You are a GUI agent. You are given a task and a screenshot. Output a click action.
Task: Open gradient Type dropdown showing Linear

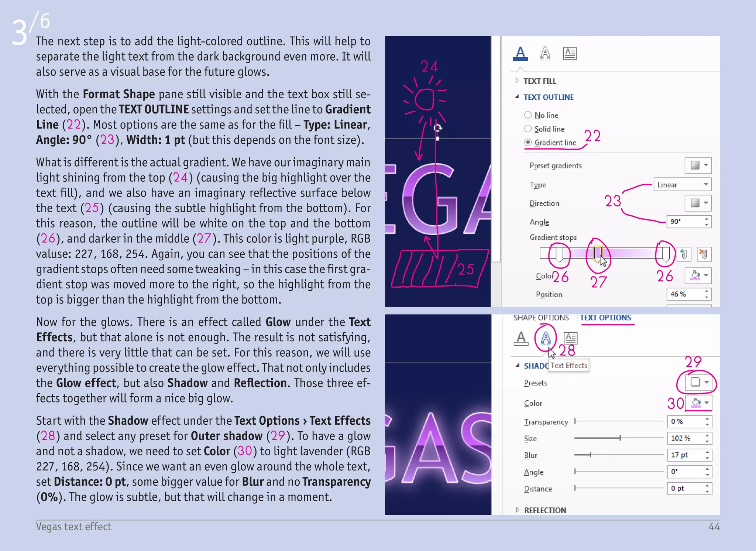pos(682,184)
